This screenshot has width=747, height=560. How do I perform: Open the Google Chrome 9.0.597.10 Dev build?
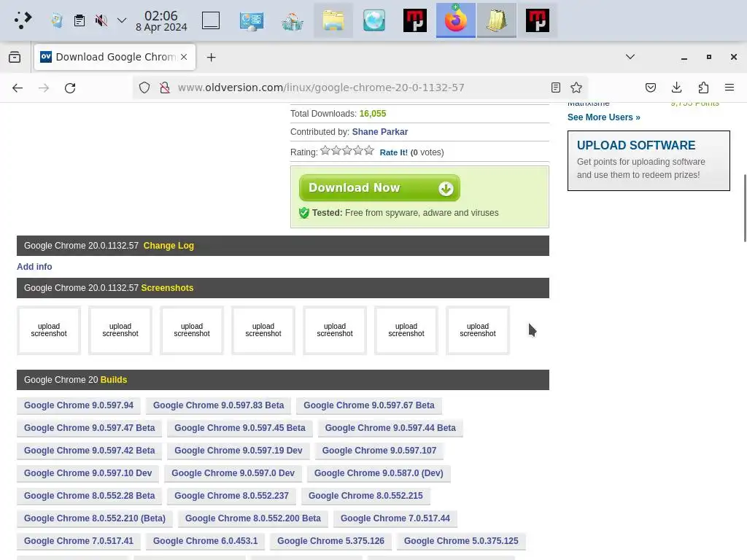[x=88, y=472]
